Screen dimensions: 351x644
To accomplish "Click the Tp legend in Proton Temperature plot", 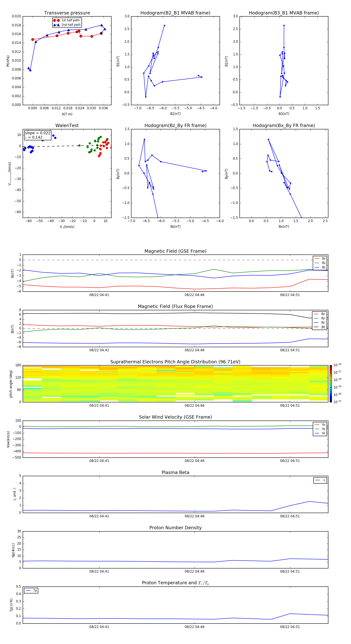I will pyautogui.click(x=31, y=591).
